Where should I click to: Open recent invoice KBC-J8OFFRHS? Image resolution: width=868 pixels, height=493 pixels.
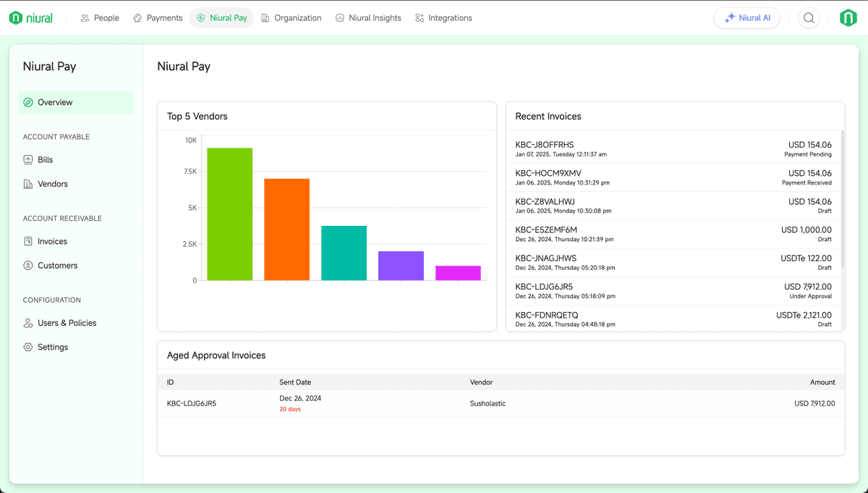[x=673, y=149]
